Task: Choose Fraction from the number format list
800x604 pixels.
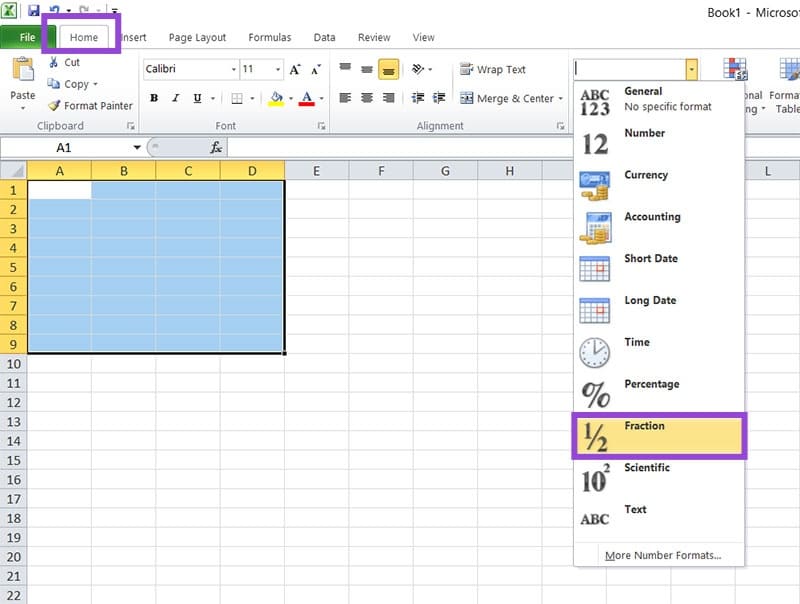Action: [659, 436]
